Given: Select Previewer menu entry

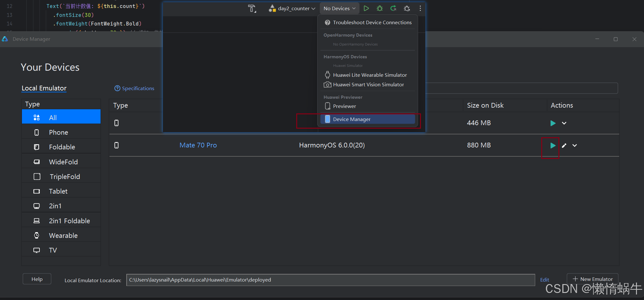Looking at the screenshot, I should pos(368,106).
